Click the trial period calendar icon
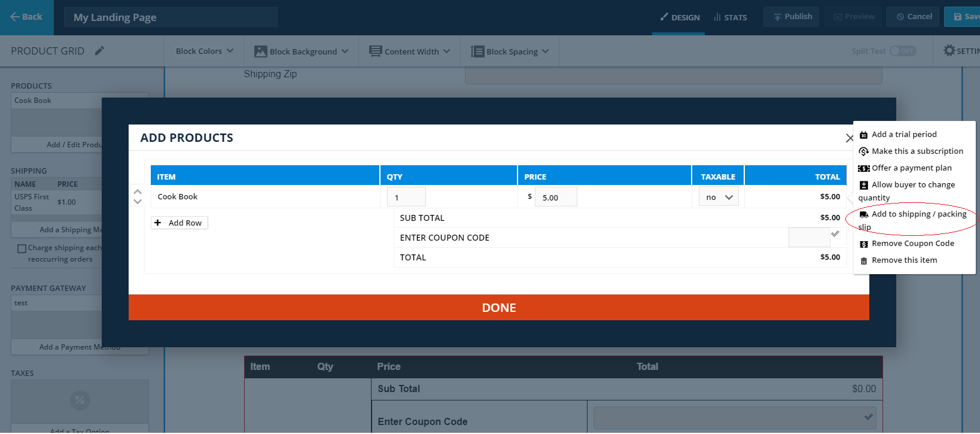The image size is (980, 434). point(863,135)
